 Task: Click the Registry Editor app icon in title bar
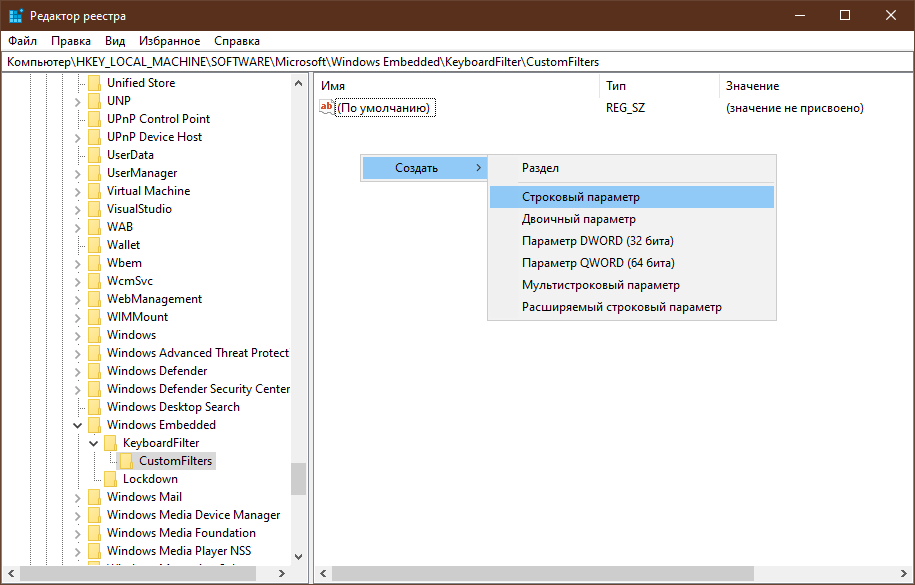pos(16,16)
